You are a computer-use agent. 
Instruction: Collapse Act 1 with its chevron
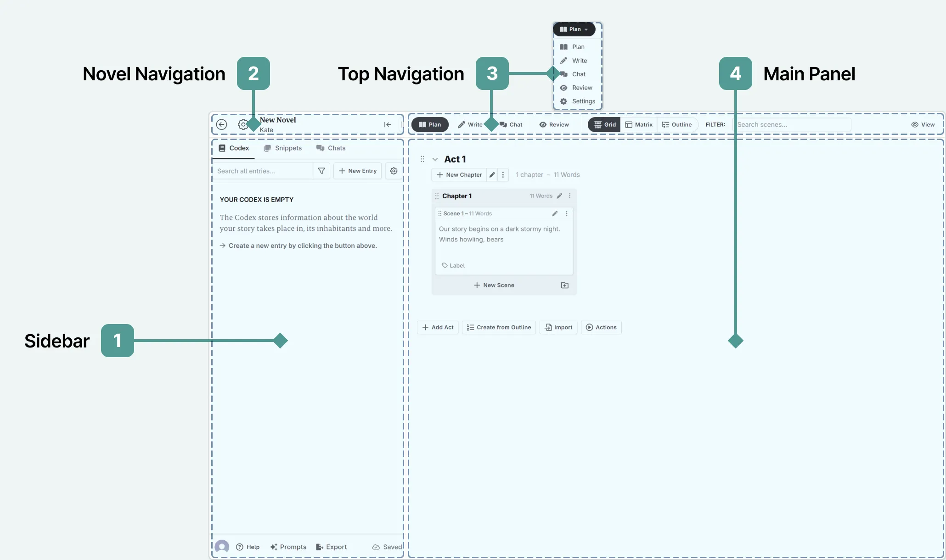point(435,159)
